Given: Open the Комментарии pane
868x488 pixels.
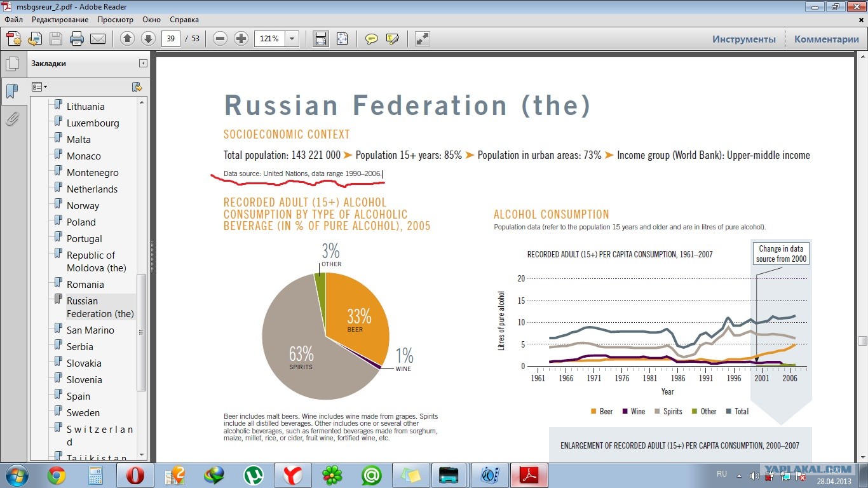Looking at the screenshot, I should pyautogui.click(x=827, y=39).
